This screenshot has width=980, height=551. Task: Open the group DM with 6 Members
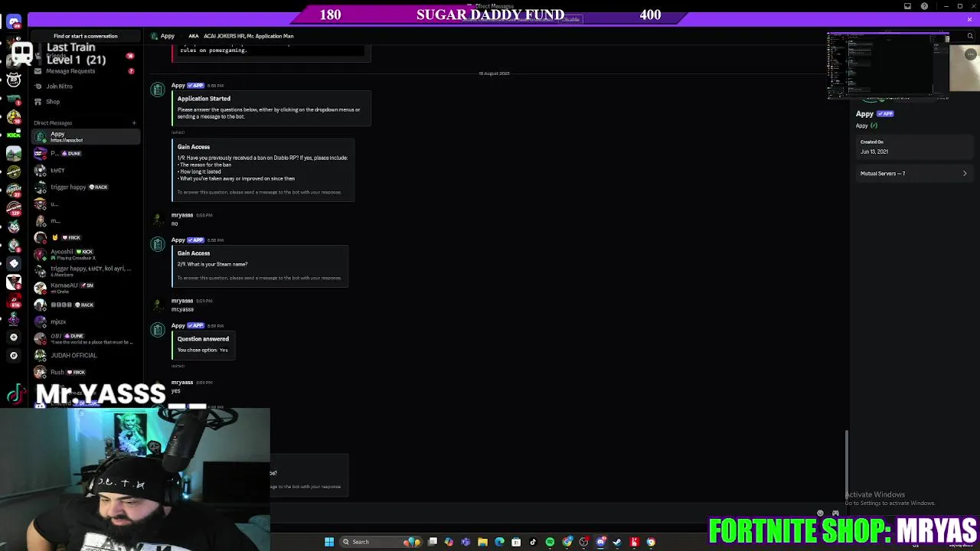coord(86,271)
